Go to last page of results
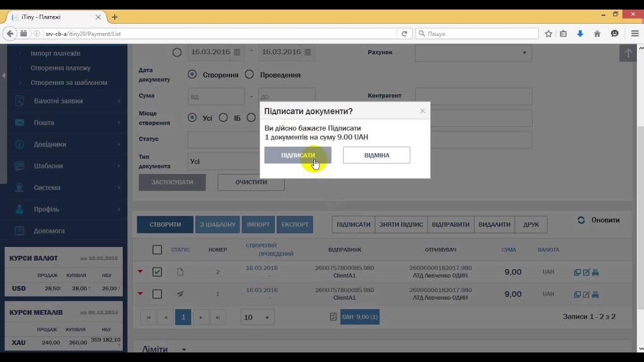Screen dimensions: 644x362 click(x=218, y=317)
